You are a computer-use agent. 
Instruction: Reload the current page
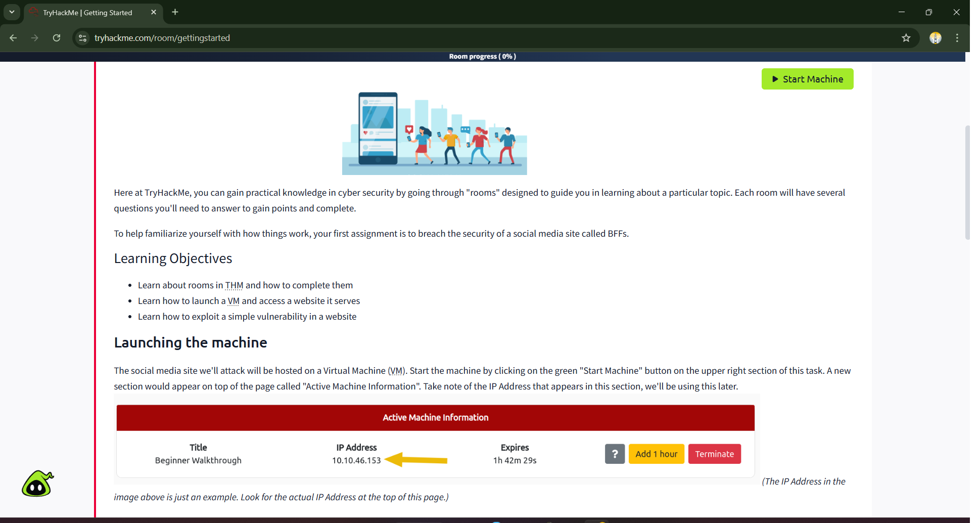tap(57, 38)
